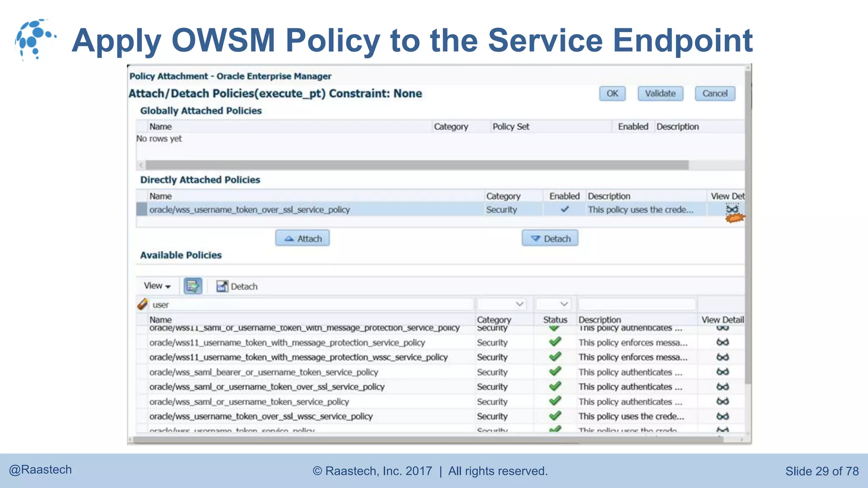View details glasses for wss_saml_or_username_token_over_ssl_service_policy
This screenshot has height=488, width=868.
[x=723, y=387]
